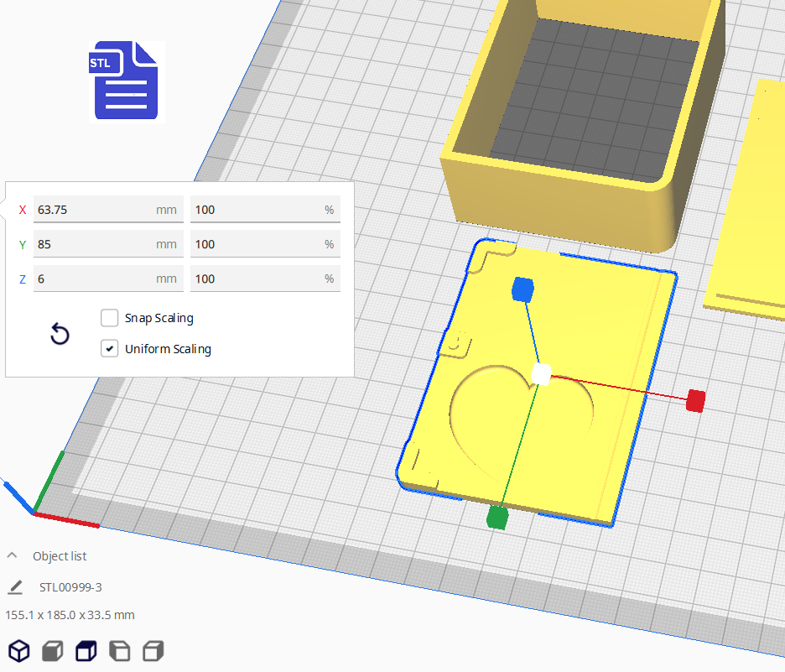The image size is (785, 672).
Task: Select the right side view cube icon
Action: [153, 650]
